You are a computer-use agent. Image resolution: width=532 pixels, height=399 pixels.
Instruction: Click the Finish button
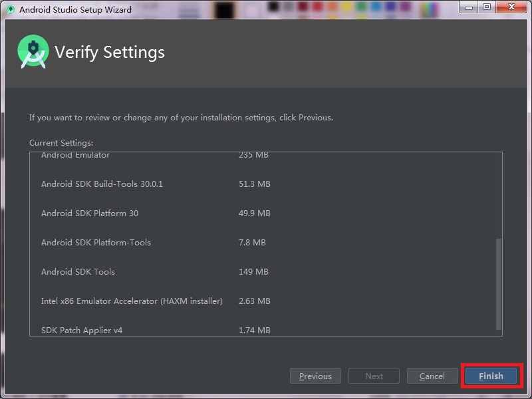tap(491, 376)
